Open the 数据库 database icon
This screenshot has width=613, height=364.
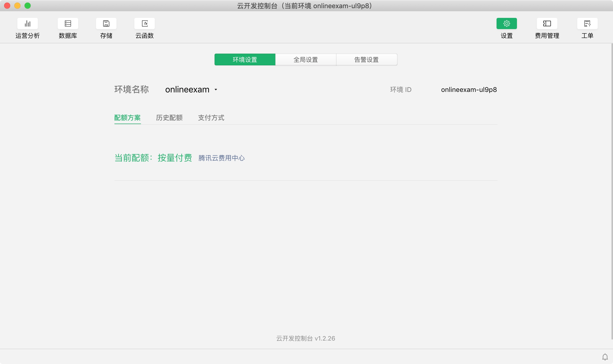click(68, 24)
